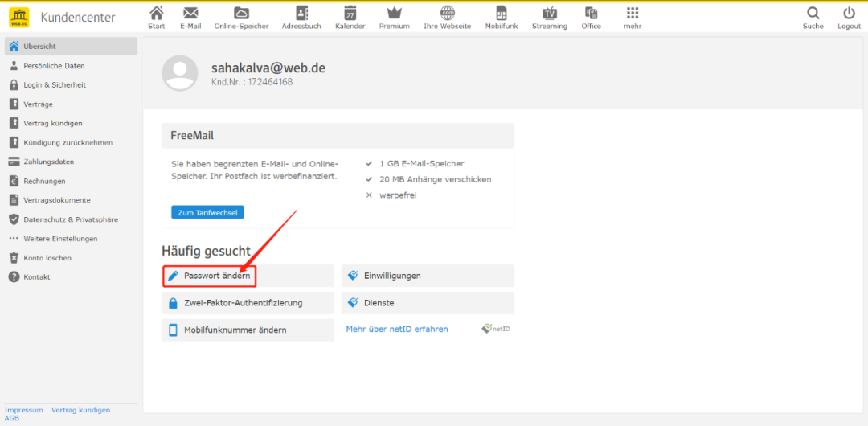The height and width of the screenshot is (426, 868).
Task: Open Premium crown icon
Action: [394, 13]
